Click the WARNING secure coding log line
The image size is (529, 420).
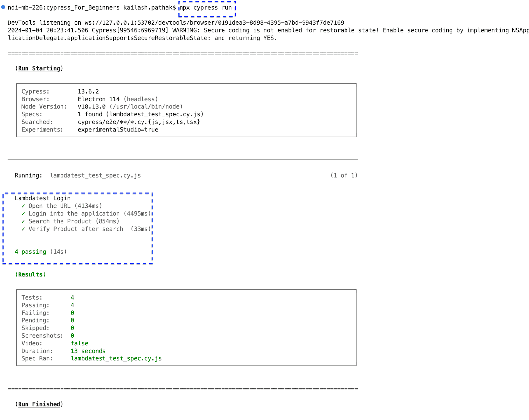268,34
